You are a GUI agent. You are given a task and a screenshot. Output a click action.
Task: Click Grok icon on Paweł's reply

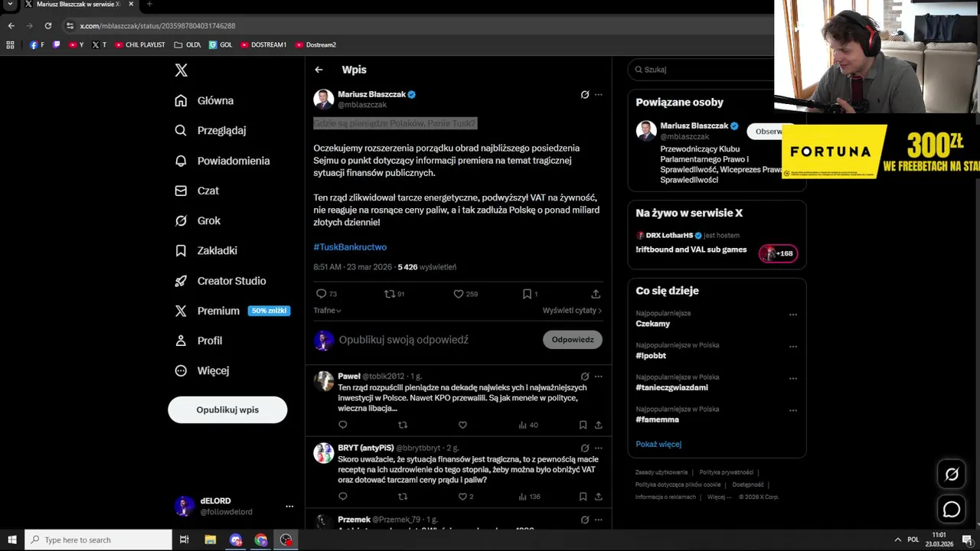[585, 377]
